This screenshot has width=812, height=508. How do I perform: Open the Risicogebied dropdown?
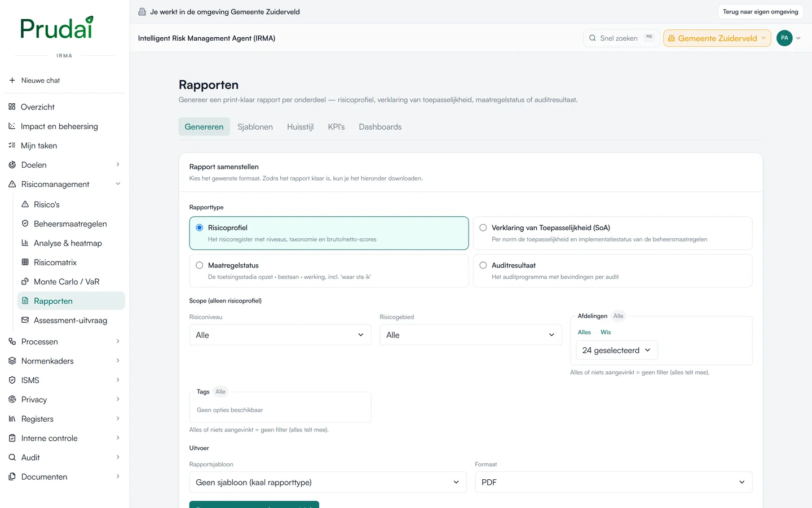point(471,335)
